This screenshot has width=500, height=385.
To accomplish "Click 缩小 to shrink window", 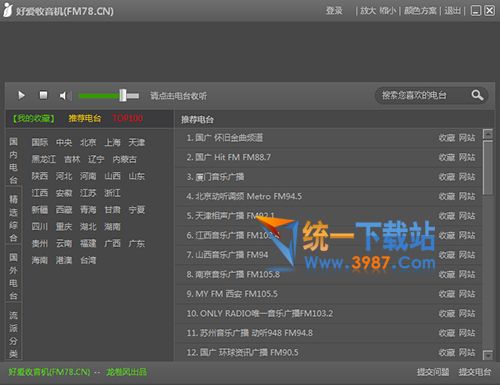I will [388, 11].
